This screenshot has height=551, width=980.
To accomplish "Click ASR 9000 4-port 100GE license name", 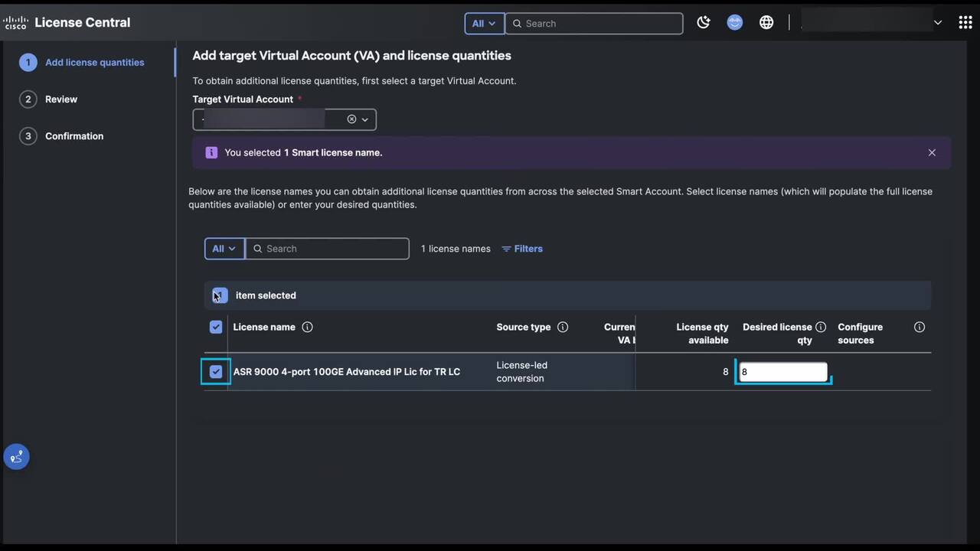I will coord(347,372).
